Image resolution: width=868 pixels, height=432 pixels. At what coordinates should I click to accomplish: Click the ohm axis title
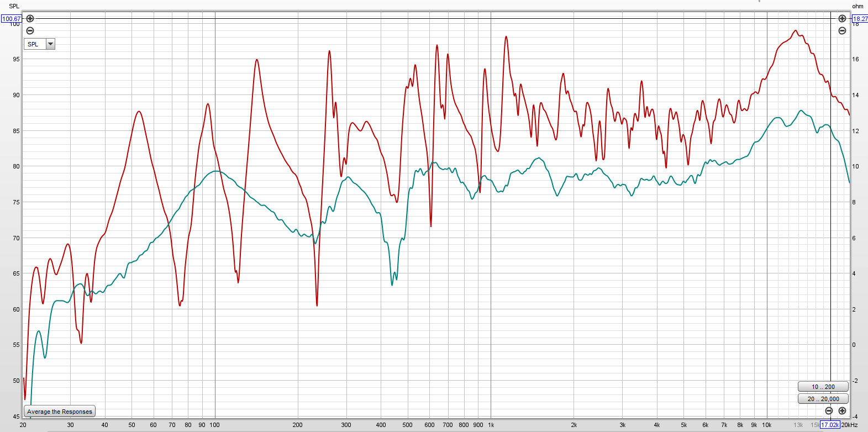click(857, 6)
